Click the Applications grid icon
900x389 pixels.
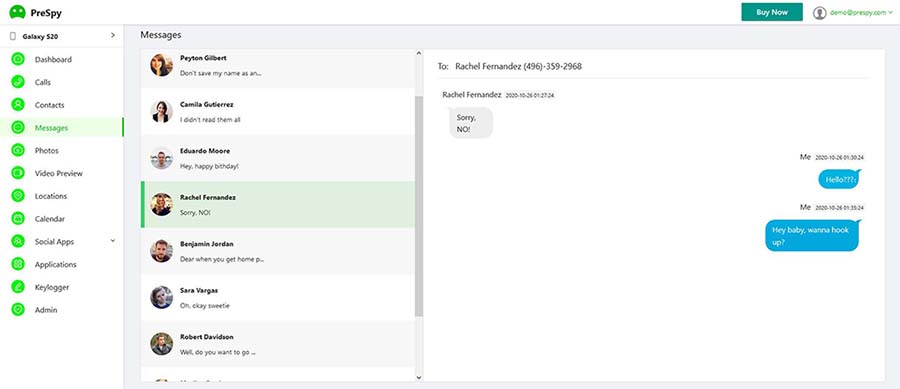[x=18, y=264]
